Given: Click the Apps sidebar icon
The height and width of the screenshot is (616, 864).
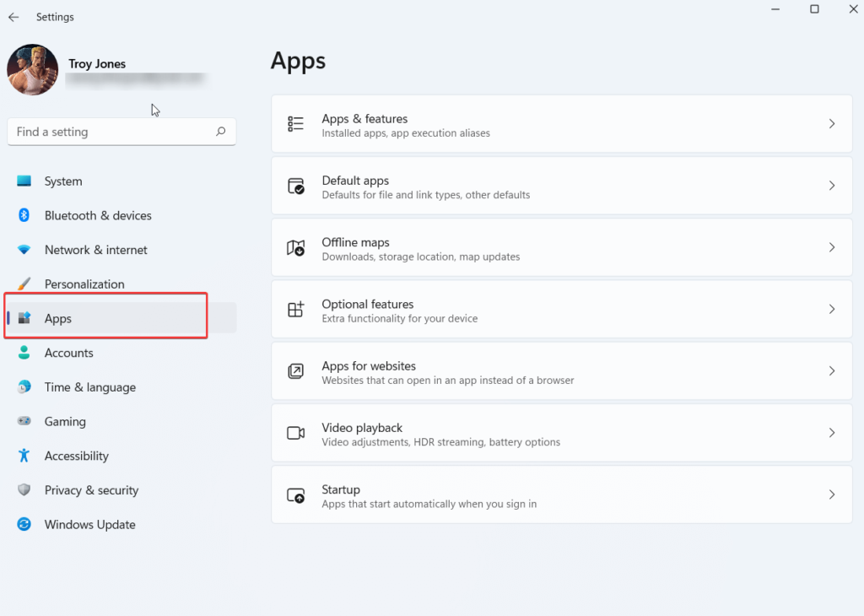Looking at the screenshot, I should coord(24,318).
